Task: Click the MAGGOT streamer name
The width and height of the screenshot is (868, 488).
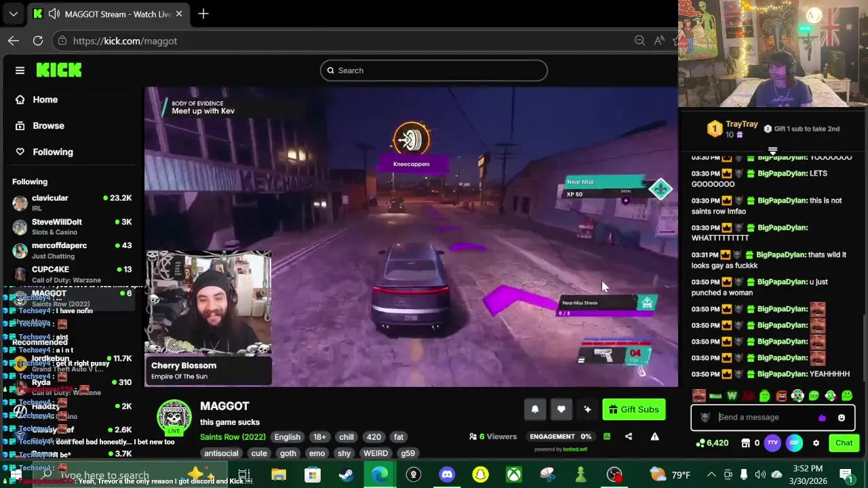Action: pos(224,406)
